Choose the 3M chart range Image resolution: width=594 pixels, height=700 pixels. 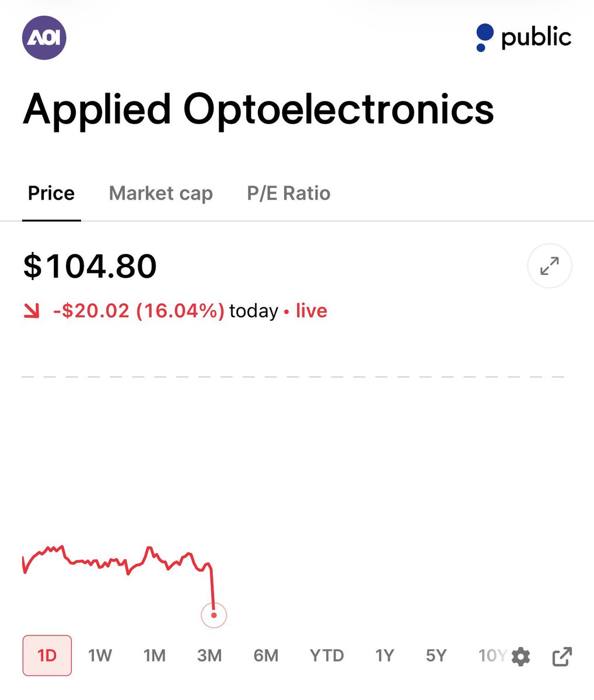point(209,656)
